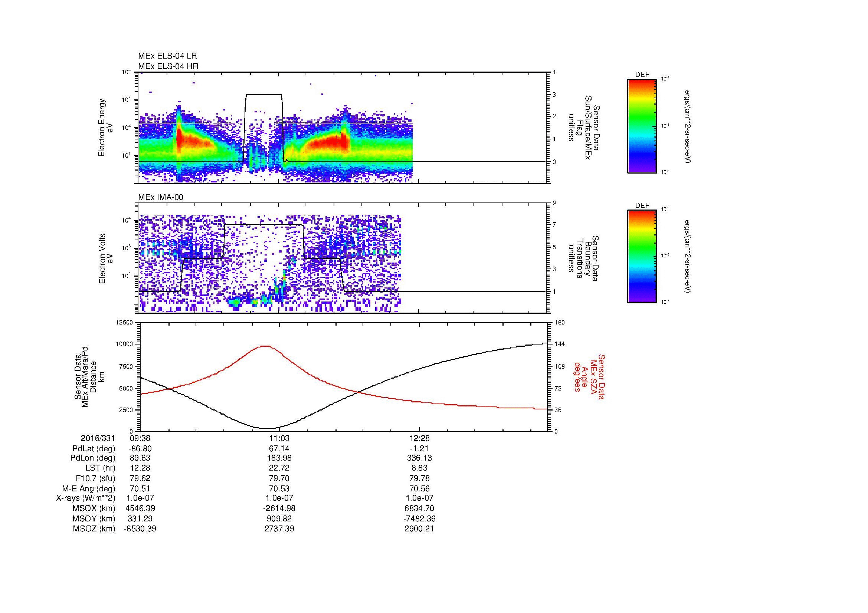Click the MSOX value '6834.70'
Viewport: 868px width, 613px height.
pyautogui.click(x=419, y=508)
